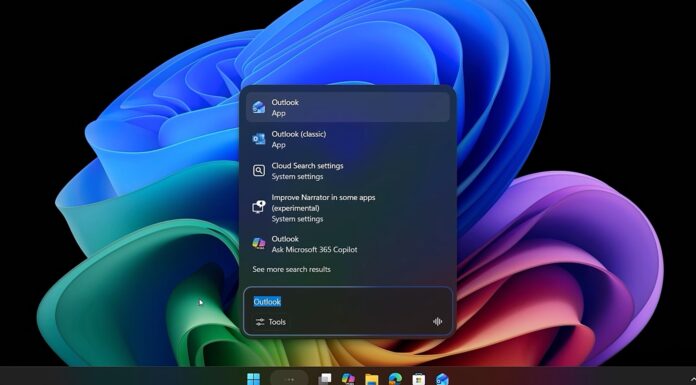Launch Microsoft 365 Copilot from taskbar
Image resolution: width=696 pixels, height=385 pixels.
[348, 379]
